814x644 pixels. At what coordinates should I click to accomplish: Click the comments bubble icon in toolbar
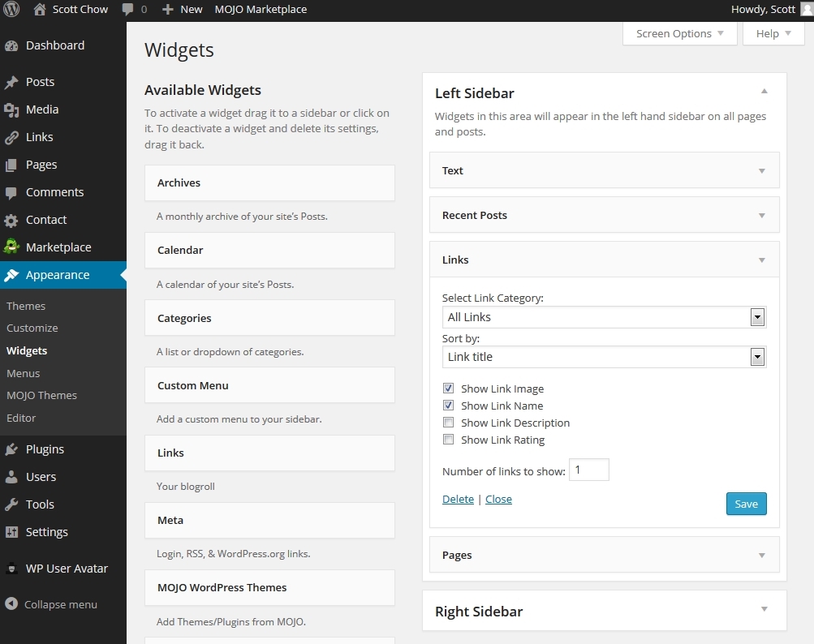point(128,10)
